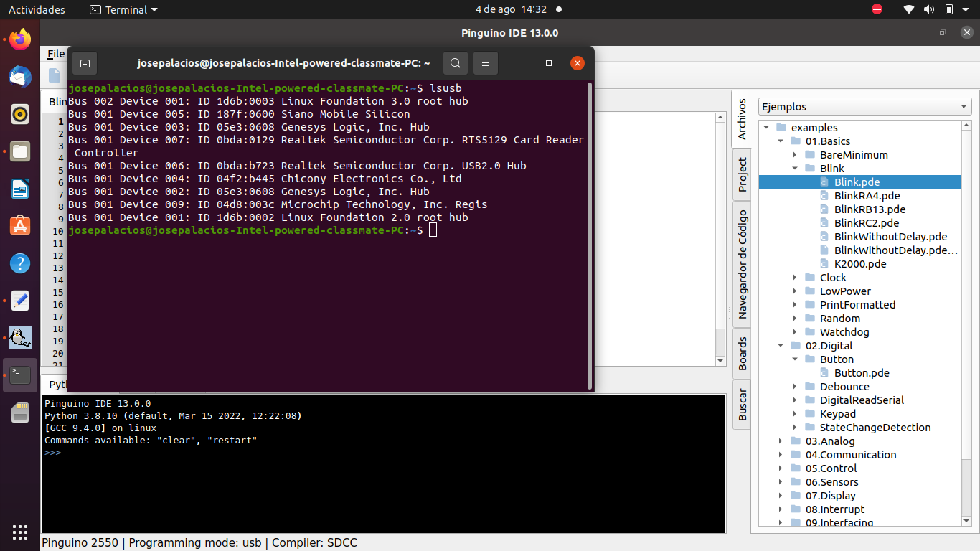Viewport: 980px width, 551px height.
Task: Select BlinkRA4.pde example file
Action: coord(867,196)
